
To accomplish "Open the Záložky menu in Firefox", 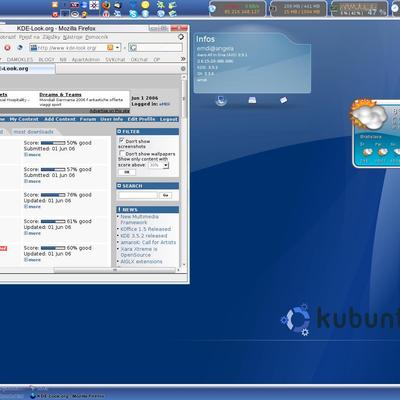I will (x=51, y=37).
